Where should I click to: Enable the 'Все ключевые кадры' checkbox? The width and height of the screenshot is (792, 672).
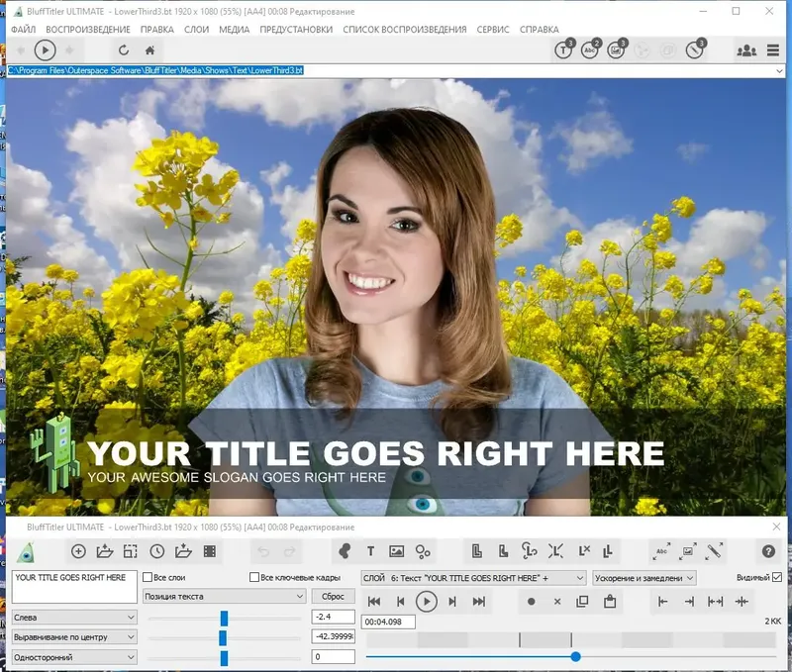(255, 577)
